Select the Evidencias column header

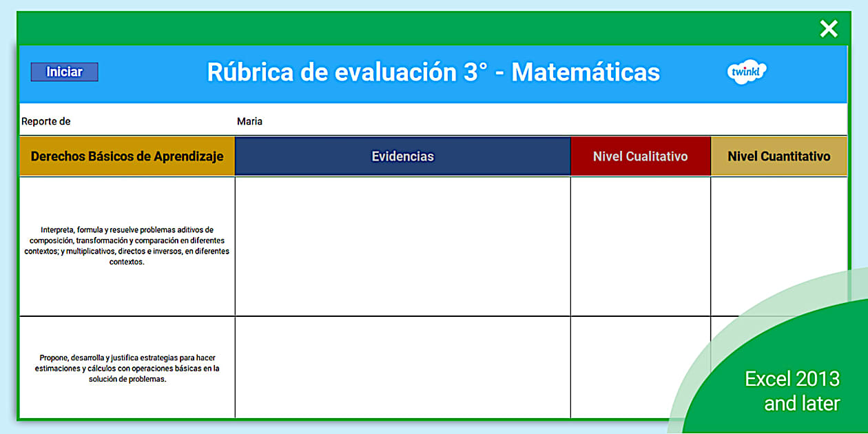(403, 156)
